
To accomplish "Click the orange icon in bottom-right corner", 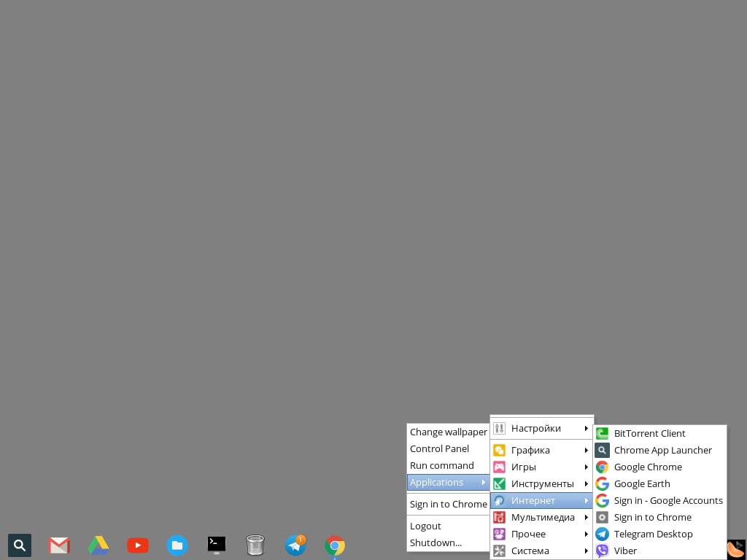I will tap(737, 550).
